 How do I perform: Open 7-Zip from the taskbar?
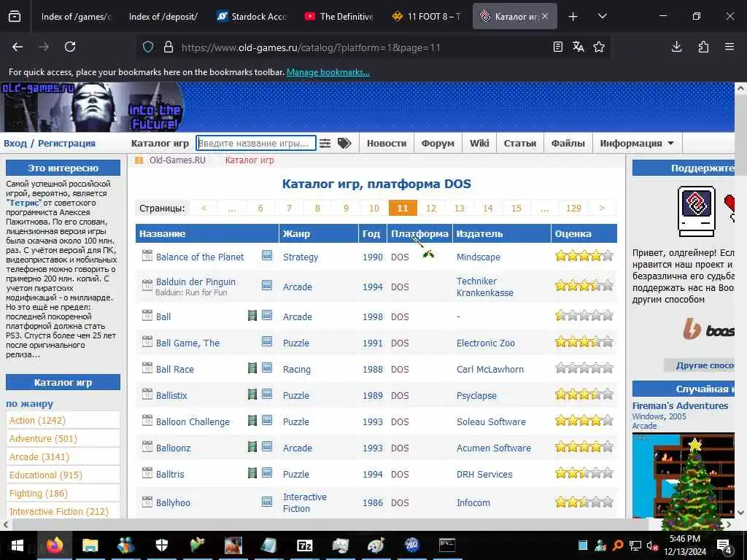tap(304, 545)
